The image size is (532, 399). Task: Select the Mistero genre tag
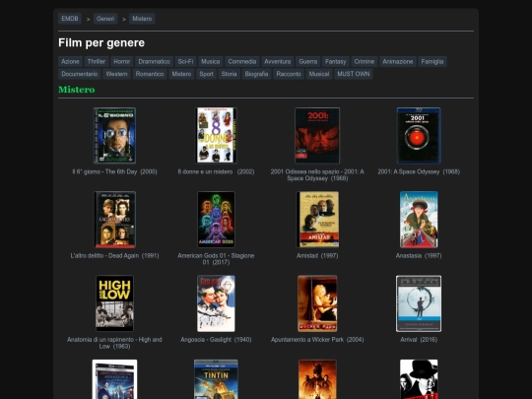181,74
